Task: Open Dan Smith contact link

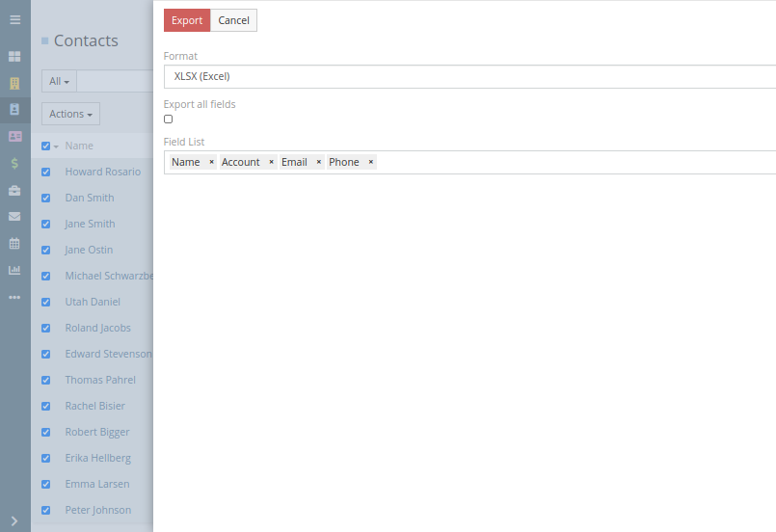Action: 90,198
